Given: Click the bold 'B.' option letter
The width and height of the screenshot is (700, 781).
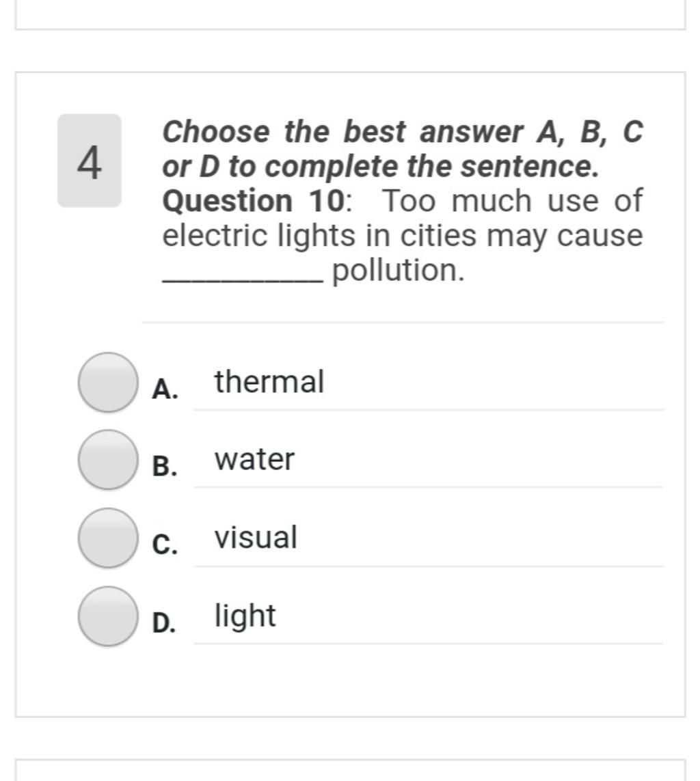Looking at the screenshot, I should point(165,467).
